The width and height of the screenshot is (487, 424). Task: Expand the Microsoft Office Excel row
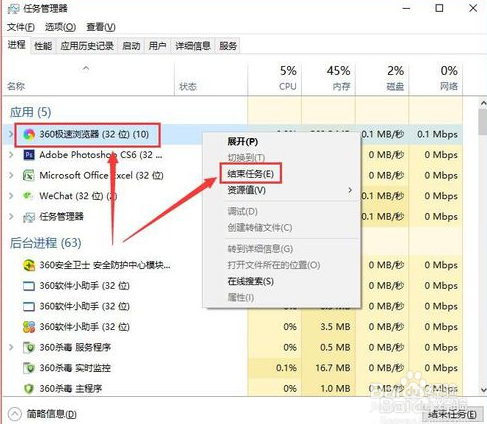point(11,175)
